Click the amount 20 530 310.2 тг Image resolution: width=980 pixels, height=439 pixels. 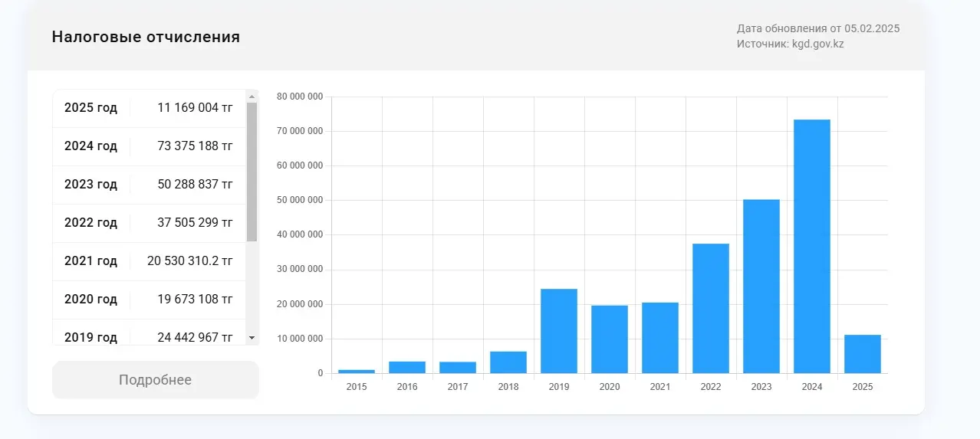(x=190, y=261)
